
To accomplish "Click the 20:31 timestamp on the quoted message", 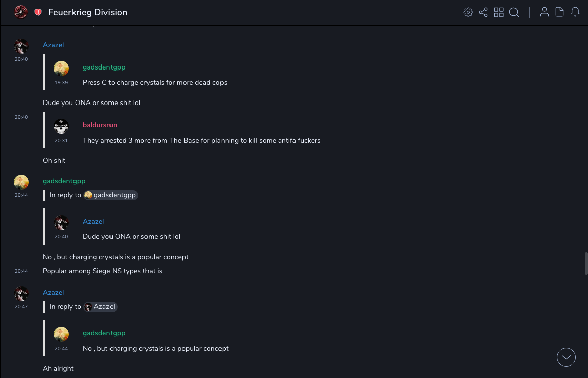I will click(61, 141).
